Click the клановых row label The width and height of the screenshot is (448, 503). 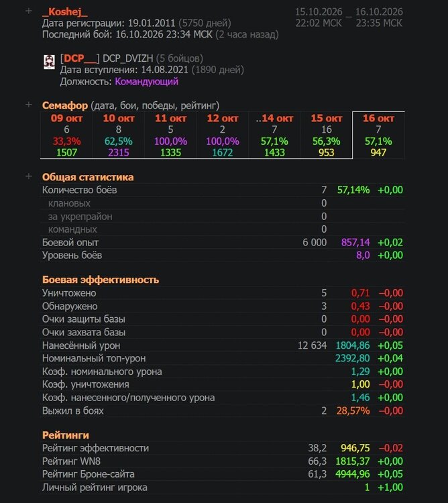point(69,203)
